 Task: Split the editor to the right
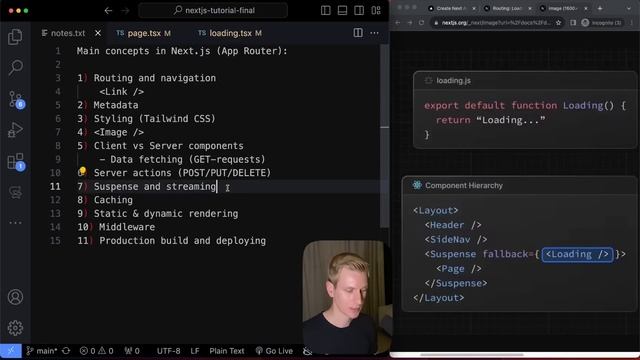358,33
